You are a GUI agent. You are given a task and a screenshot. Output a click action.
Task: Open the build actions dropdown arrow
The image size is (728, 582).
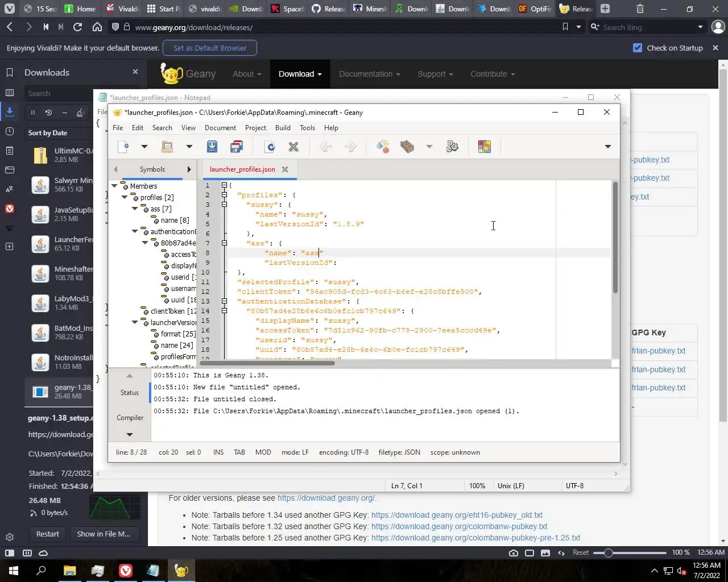(429, 147)
